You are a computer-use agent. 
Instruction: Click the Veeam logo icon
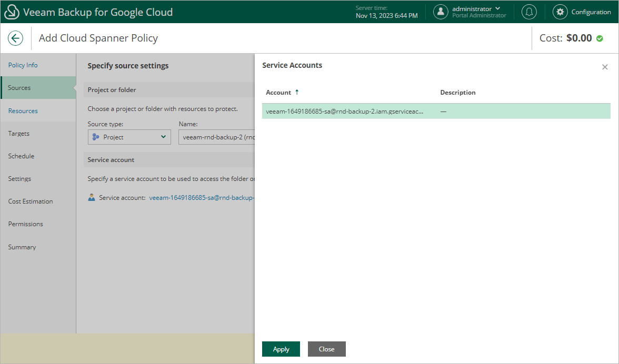[x=12, y=12]
